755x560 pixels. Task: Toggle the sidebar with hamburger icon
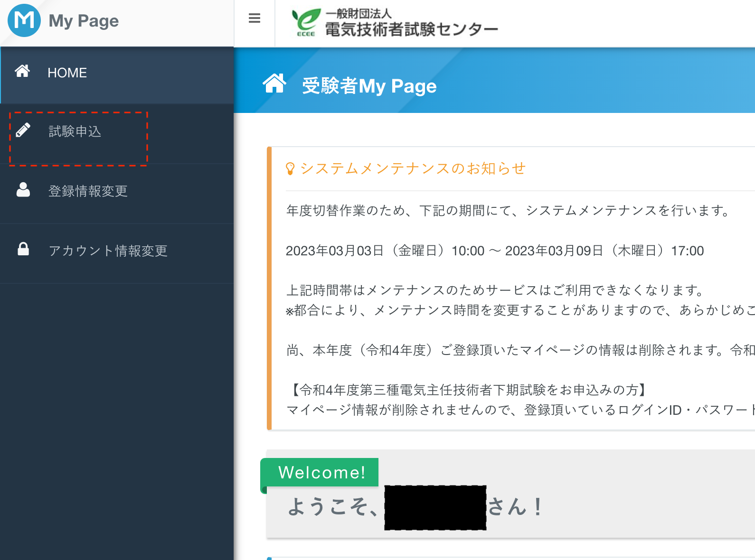coord(255,19)
